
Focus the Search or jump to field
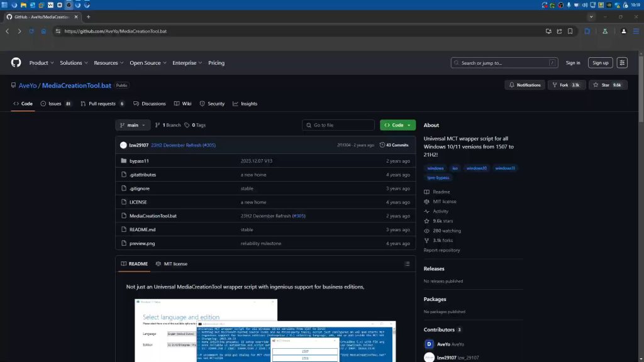504,63
